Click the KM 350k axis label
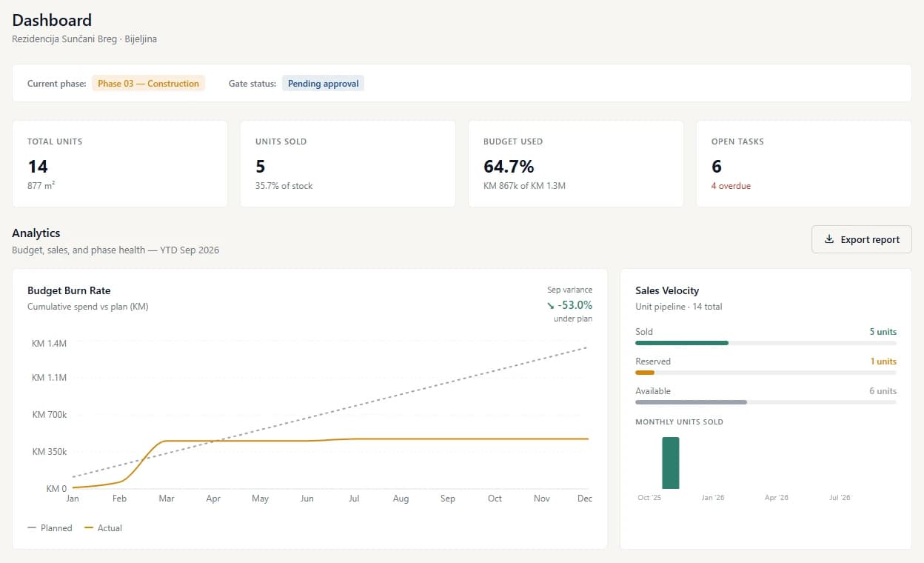 (49, 452)
